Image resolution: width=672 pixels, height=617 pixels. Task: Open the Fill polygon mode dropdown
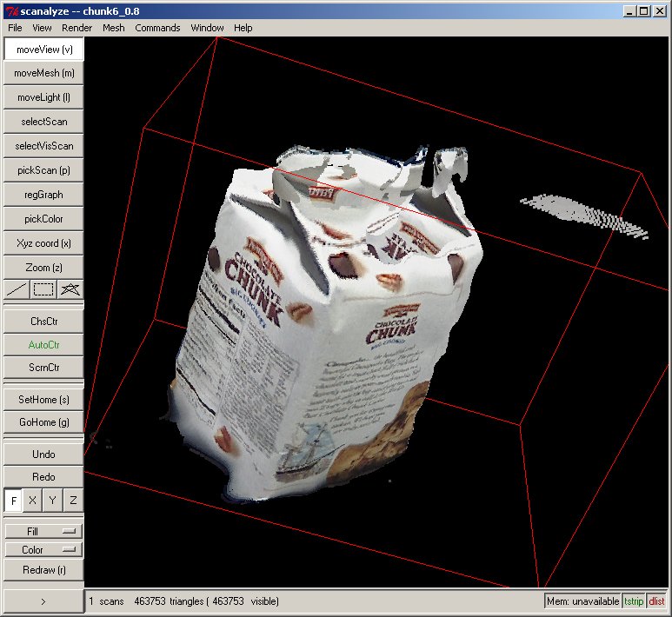tap(43, 530)
